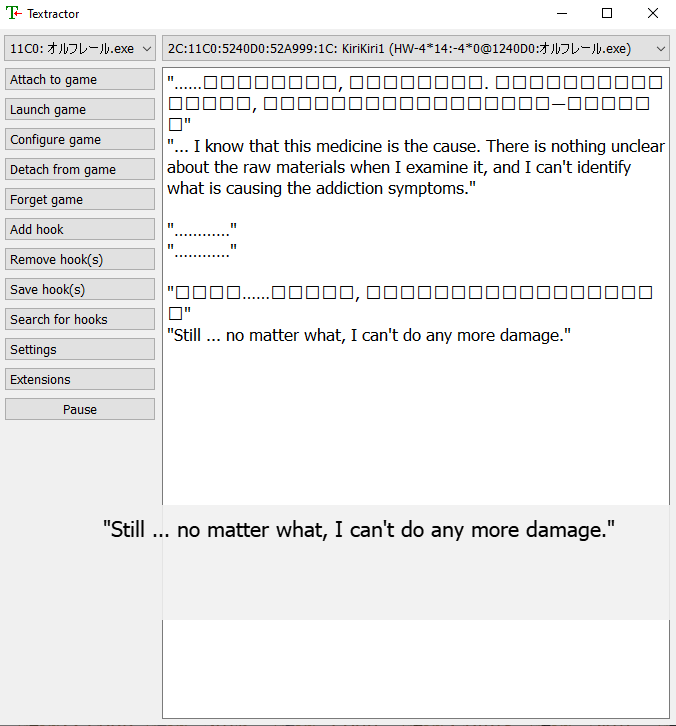The height and width of the screenshot is (726, 676).
Task: Pause text extraction with Pause button
Action: coord(80,409)
